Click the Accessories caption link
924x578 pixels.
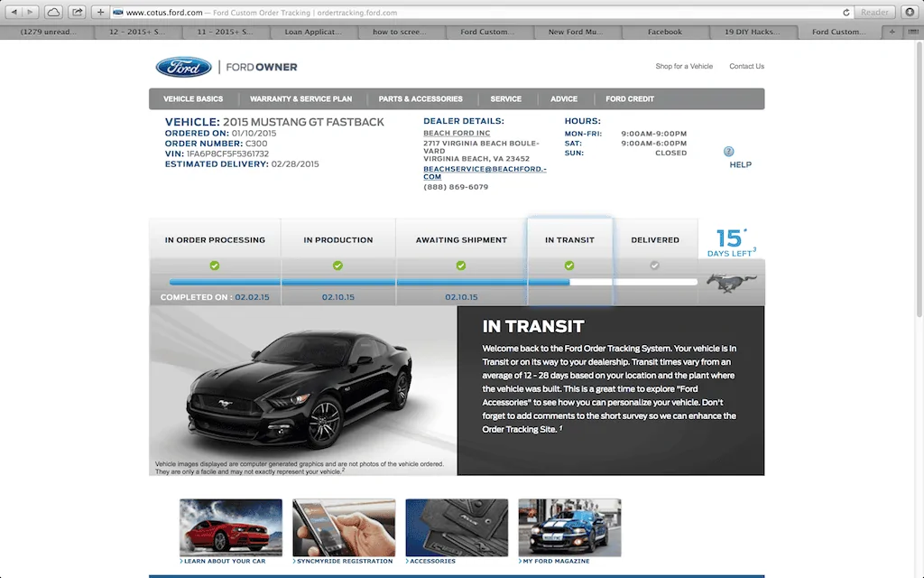coord(432,561)
